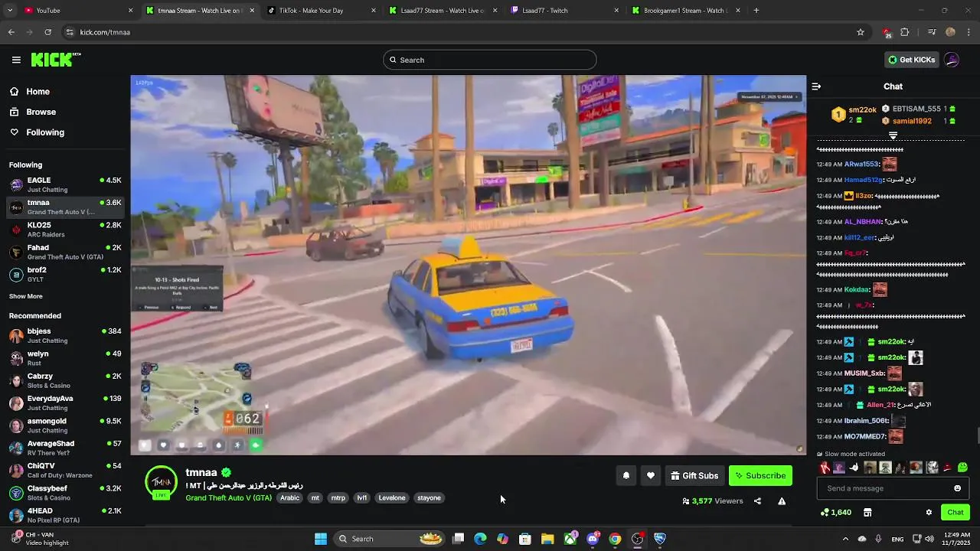Screen dimensions: 980x551
Task: Switch to the YouTube browser tab
Action: point(75,11)
